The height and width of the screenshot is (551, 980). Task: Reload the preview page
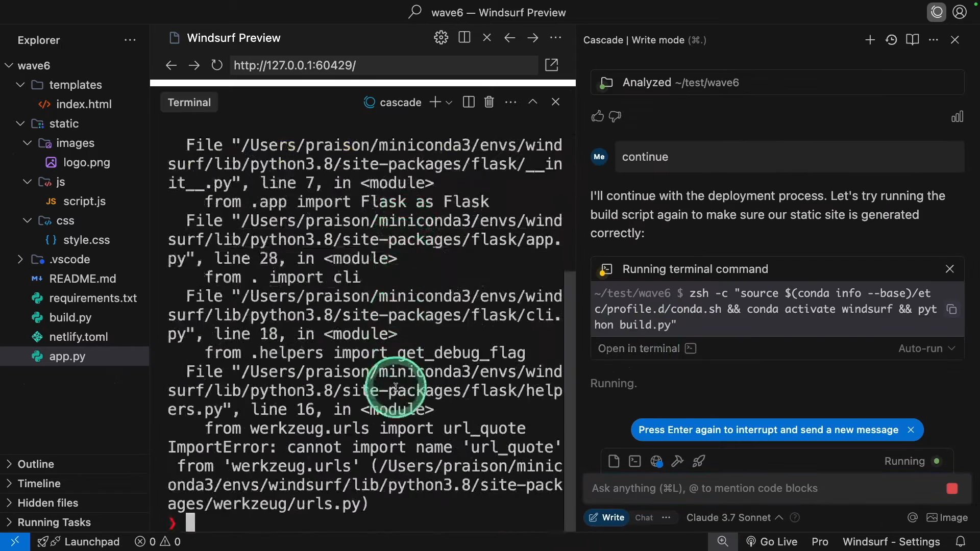point(217,65)
